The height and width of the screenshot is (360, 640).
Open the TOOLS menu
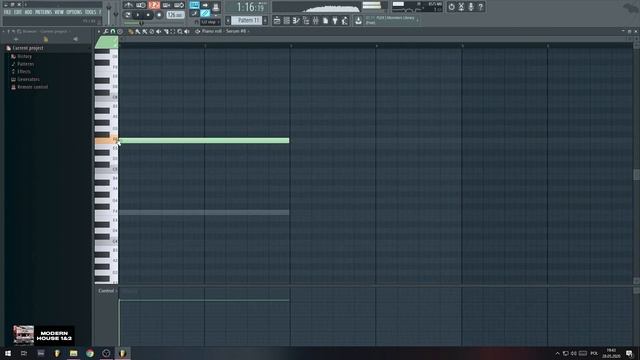point(90,12)
